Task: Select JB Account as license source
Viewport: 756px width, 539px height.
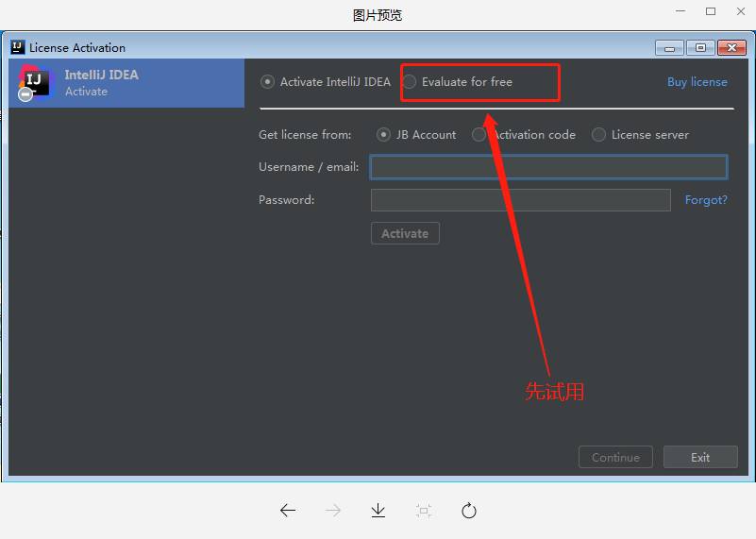Action: tap(383, 135)
